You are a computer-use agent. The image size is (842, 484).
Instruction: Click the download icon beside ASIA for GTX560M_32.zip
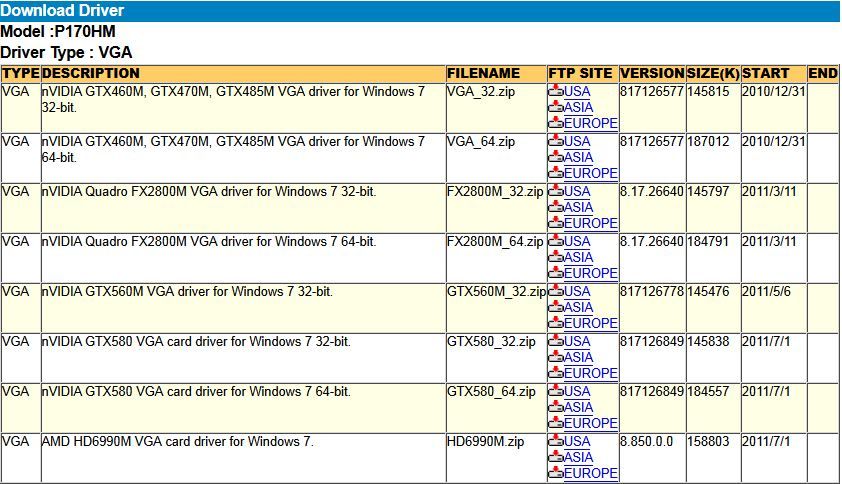pos(555,307)
